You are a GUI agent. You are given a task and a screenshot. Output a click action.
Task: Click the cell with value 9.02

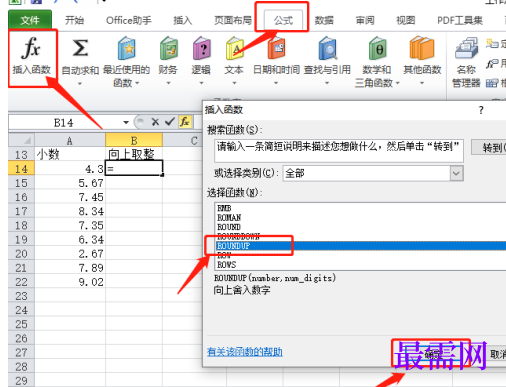(70, 282)
